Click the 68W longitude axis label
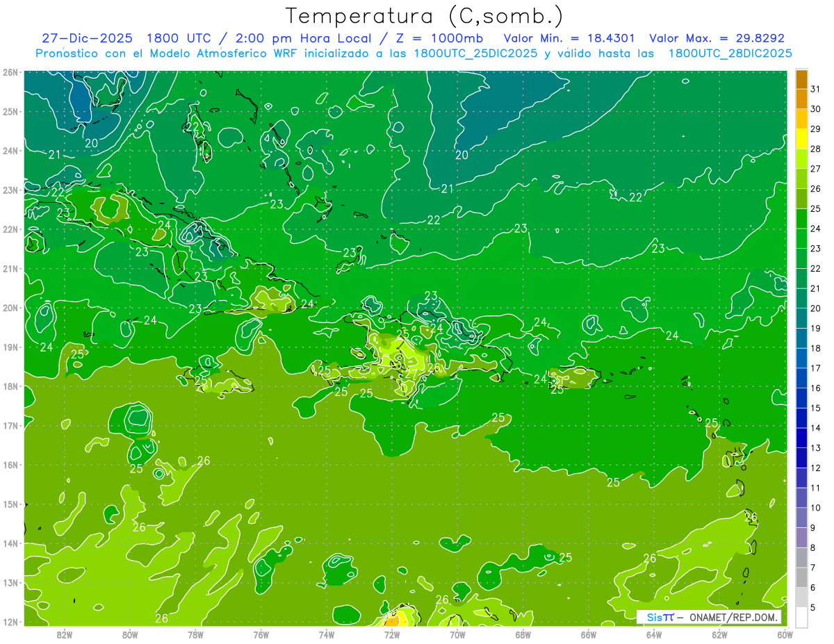Viewport: 834px width, 644px height. (x=523, y=634)
